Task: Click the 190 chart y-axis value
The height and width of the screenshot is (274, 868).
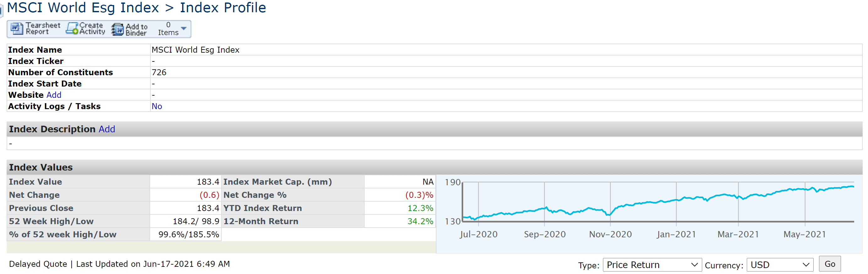Action: [453, 182]
